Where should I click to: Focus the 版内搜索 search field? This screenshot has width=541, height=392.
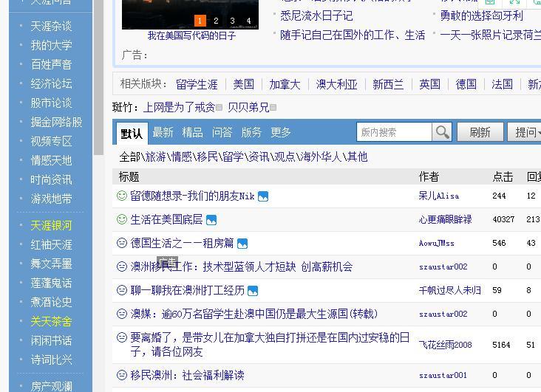394,132
